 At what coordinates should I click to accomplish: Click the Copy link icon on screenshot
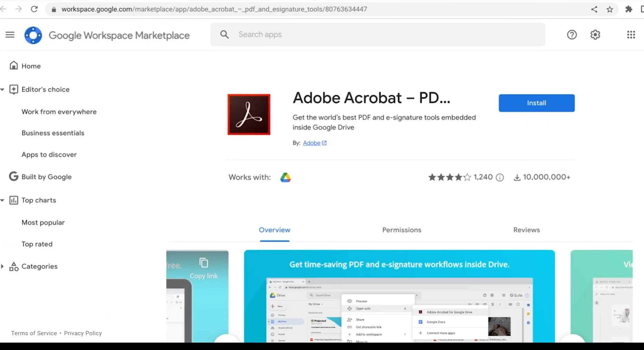(204, 263)
